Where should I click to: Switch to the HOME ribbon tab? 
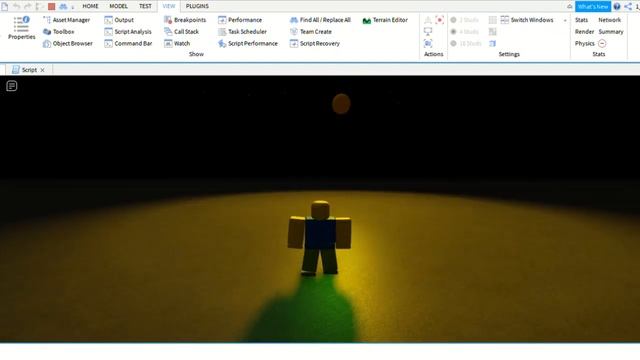coord(90,6)
